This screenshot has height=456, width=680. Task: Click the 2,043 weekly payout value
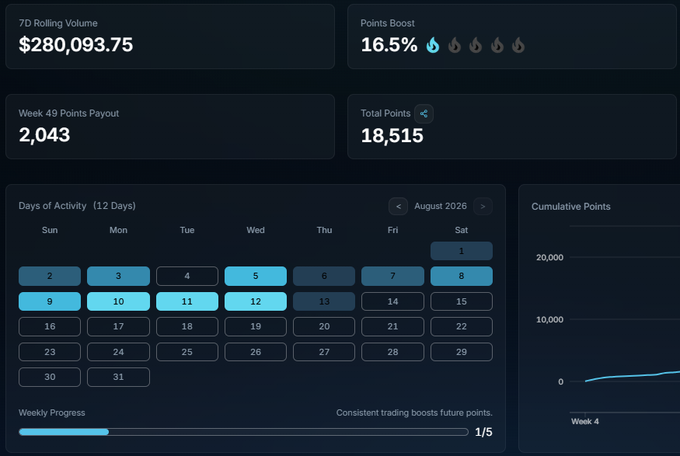(x=44, y=135)
